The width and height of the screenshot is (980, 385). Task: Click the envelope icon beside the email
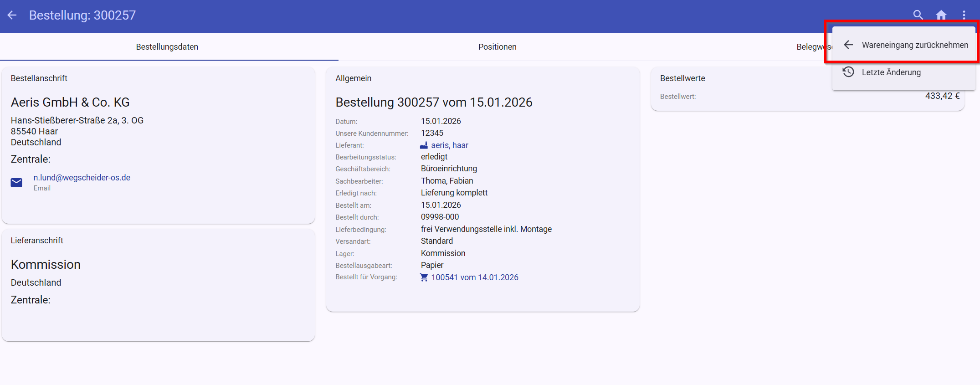tap(16, 183)
